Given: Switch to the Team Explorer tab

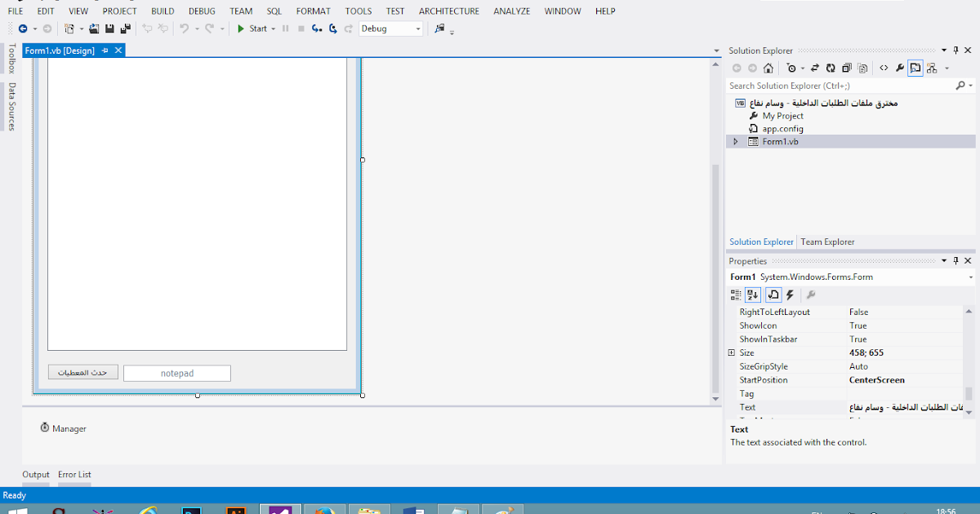Looking at the screenshot, I should point(827,241).
